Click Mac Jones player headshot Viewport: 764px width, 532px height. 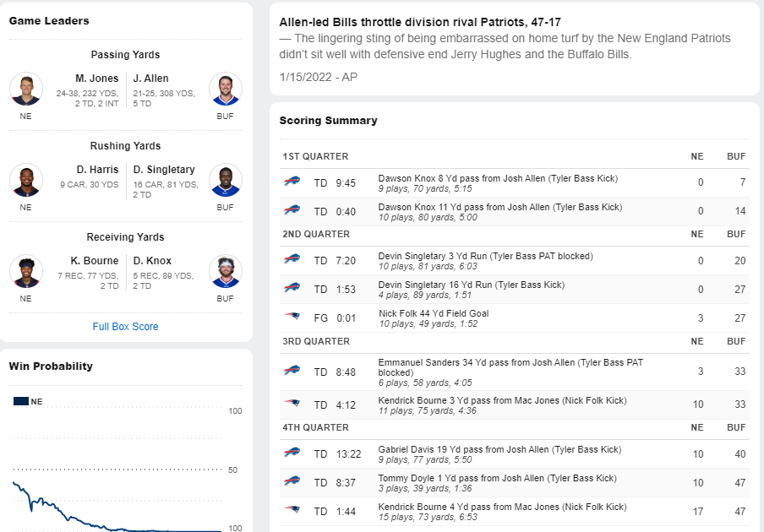(x=26, y=89)
